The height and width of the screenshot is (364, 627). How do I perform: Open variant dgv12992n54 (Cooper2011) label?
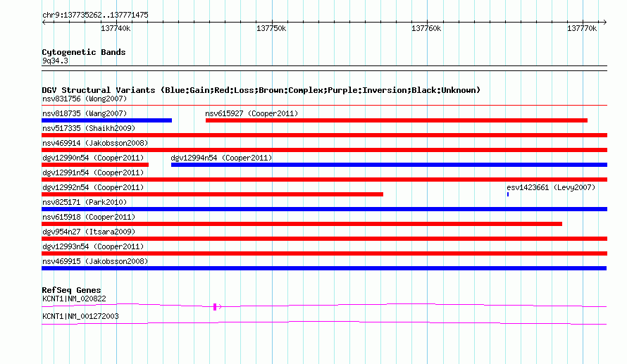[93, 187]
